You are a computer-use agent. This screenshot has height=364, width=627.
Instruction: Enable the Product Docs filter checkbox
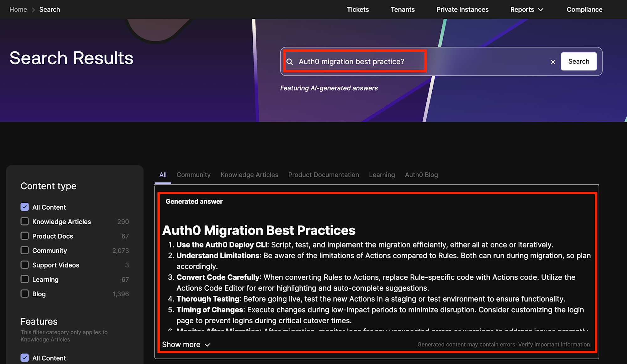click(24, 236)
